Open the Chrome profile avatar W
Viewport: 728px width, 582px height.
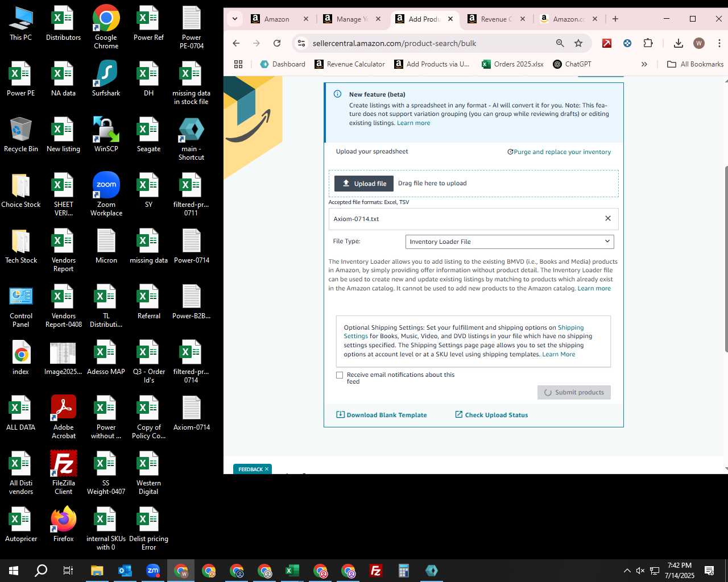[699, 43]
